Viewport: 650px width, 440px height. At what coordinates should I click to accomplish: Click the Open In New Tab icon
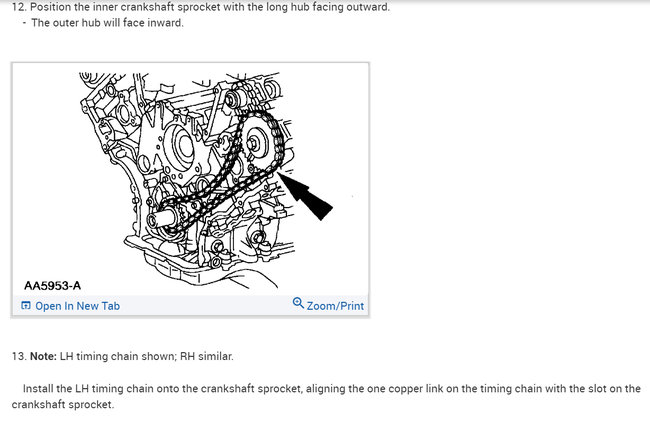(x=26, y=306)
